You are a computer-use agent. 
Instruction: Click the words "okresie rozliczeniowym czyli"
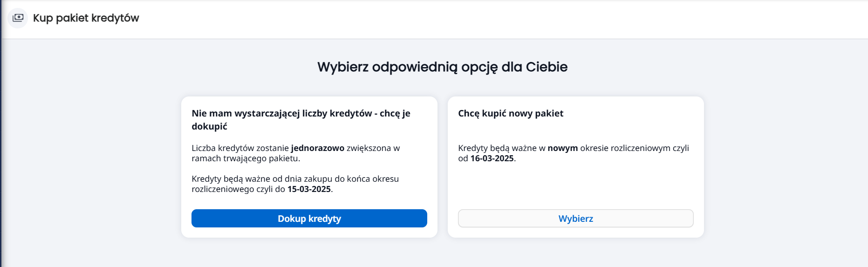tap(635, 148)
